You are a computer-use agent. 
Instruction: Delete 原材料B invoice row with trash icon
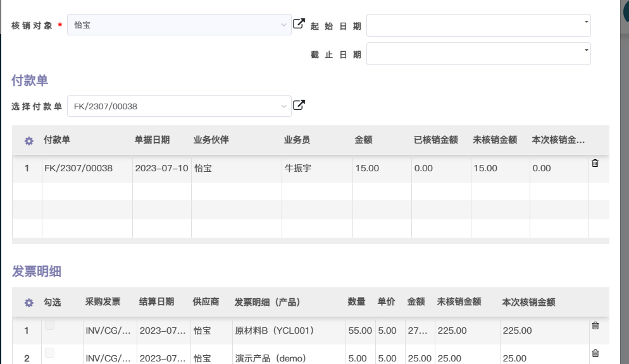tap(595, 325)
